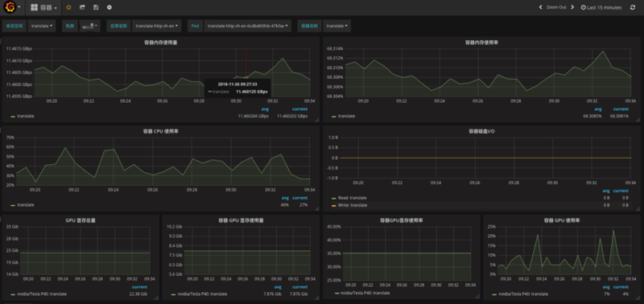Open the Grafana logo main menu

pos(13,7)
